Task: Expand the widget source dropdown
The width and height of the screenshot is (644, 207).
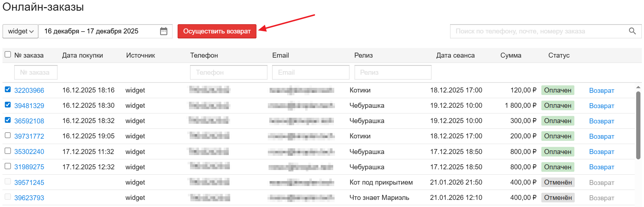Action: 21,31
